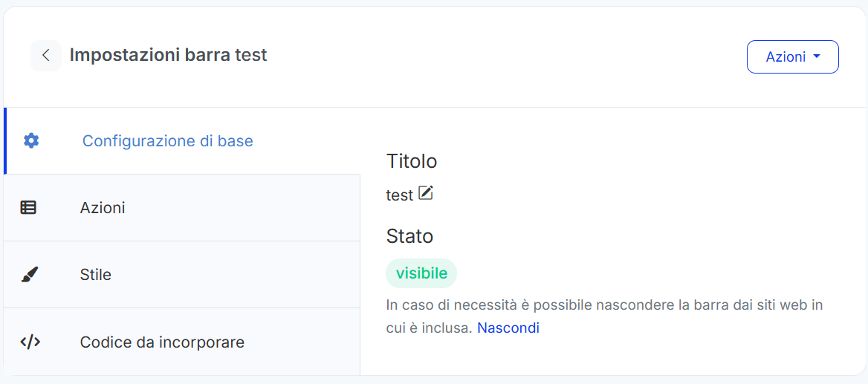The width and height of the screenshot is (868, 384).
Task: Click the Stato section heading
Action: (x=409, y=236)
